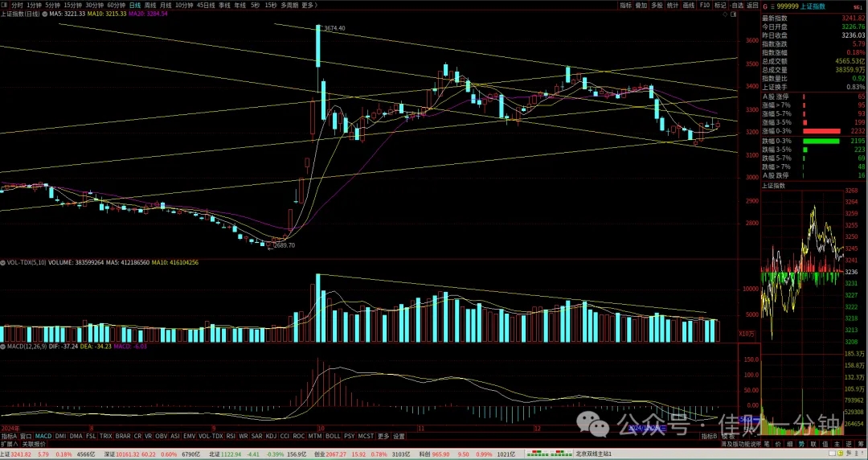The image size is (868, 460).
Task: Click the 科创 index in status bar
Action: [x=425, y=454]
